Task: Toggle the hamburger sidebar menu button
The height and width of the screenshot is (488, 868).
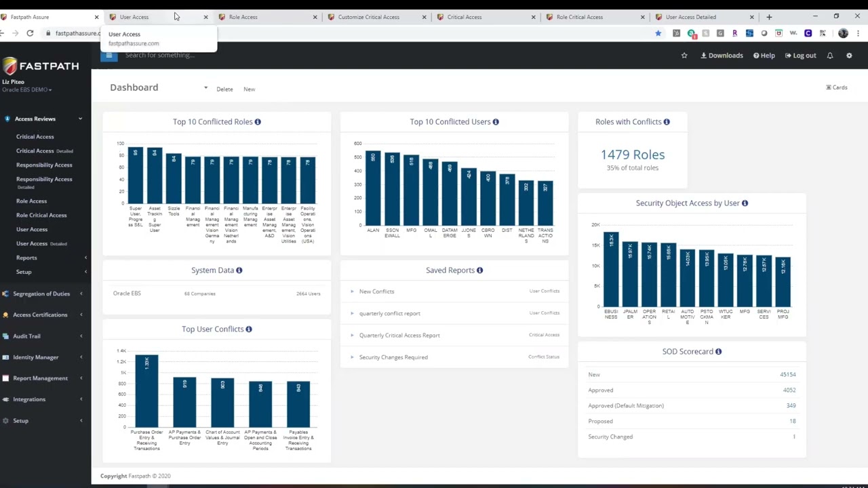Action: coord(108,56)
